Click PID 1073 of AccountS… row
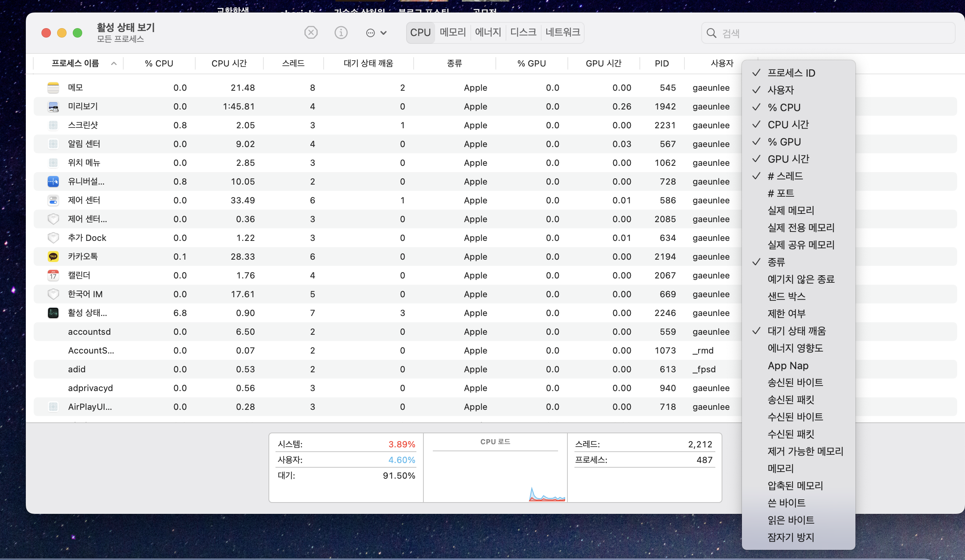This screenshot has height=560, width=965. [665, 350]
